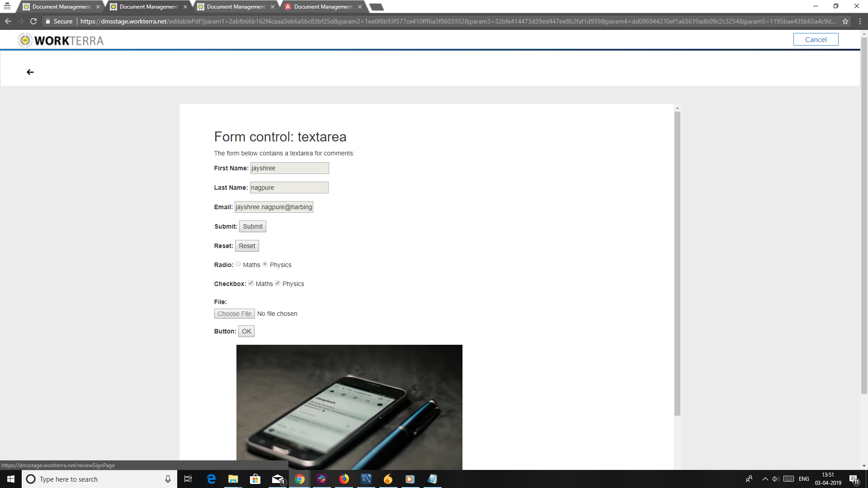Close the first Document Management tab
This screenshot has height=488, width=868.
pyautogui.click(x=98, y=7)
